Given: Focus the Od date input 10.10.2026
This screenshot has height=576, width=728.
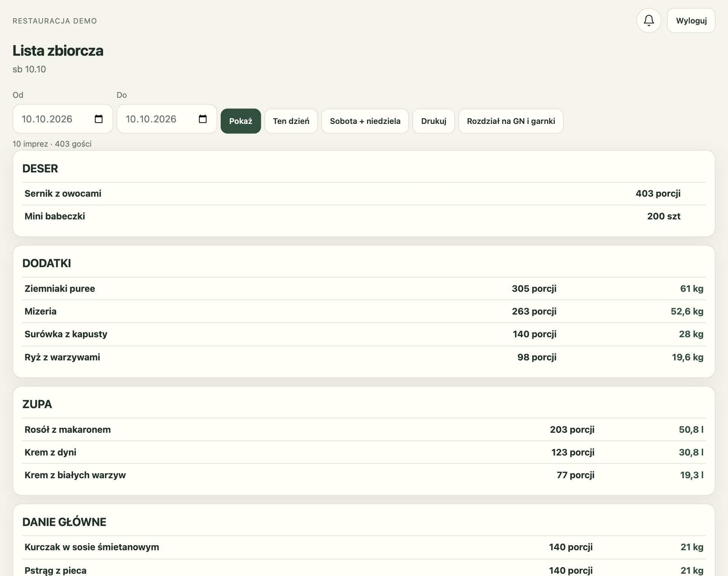Looking at the screenshot, I should click(63, 119).
